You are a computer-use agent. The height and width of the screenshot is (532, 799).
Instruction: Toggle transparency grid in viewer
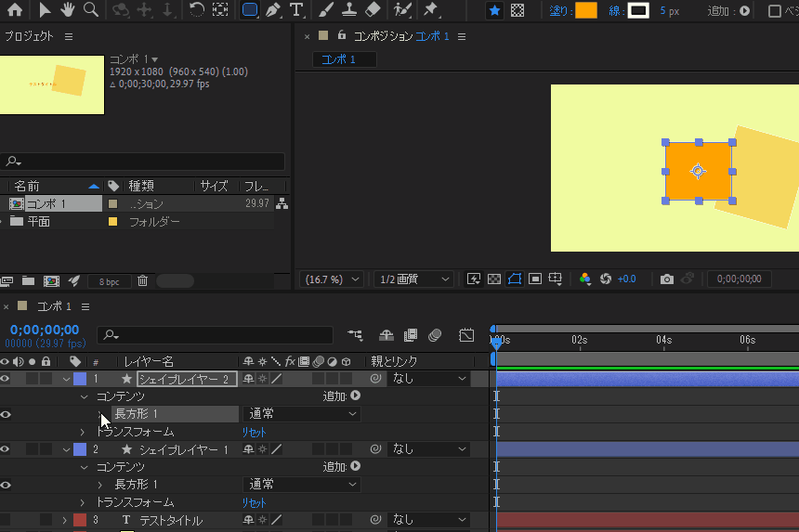pos(493,279)
